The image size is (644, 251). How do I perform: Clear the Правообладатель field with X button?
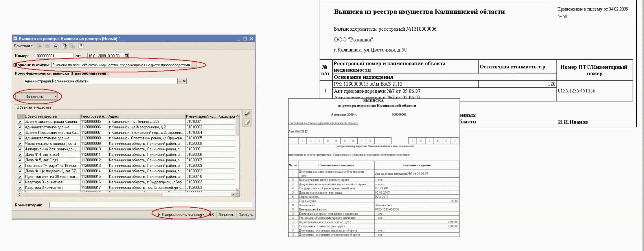(184, 81)
